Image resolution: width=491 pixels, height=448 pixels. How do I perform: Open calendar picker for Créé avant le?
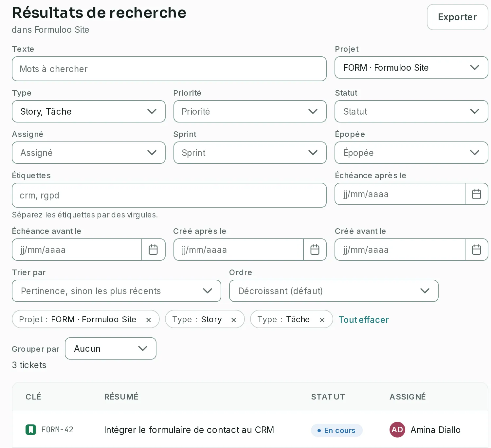(477, 250)
